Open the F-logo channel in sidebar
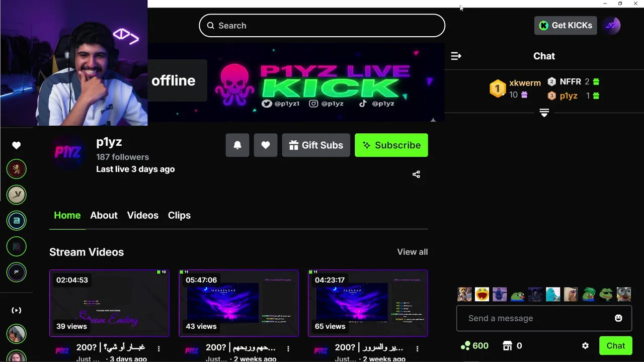 click(17, 272)
